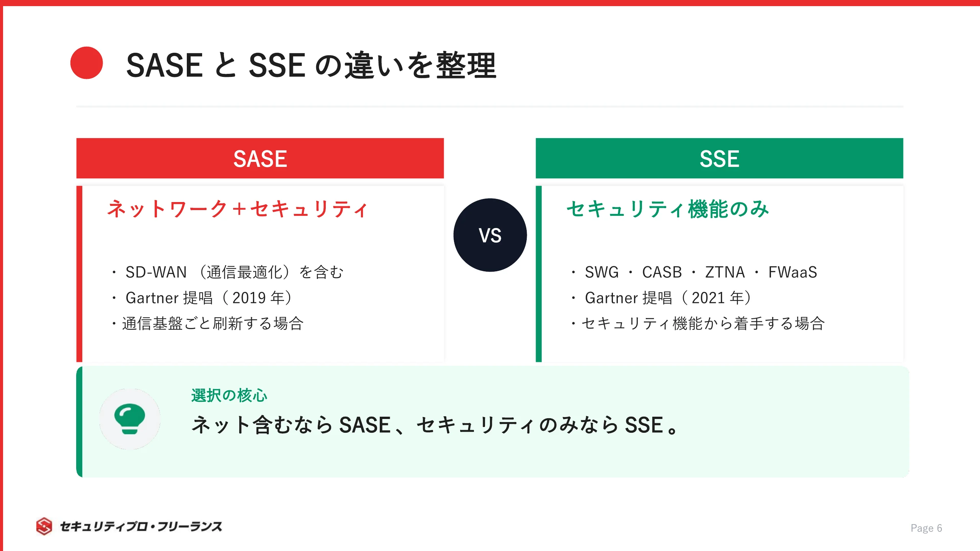Viewport: 980px width, 551px height.
Task: Select the ネットワーク＋セキュリティ red heading
Action: click(x=237, y=209)
